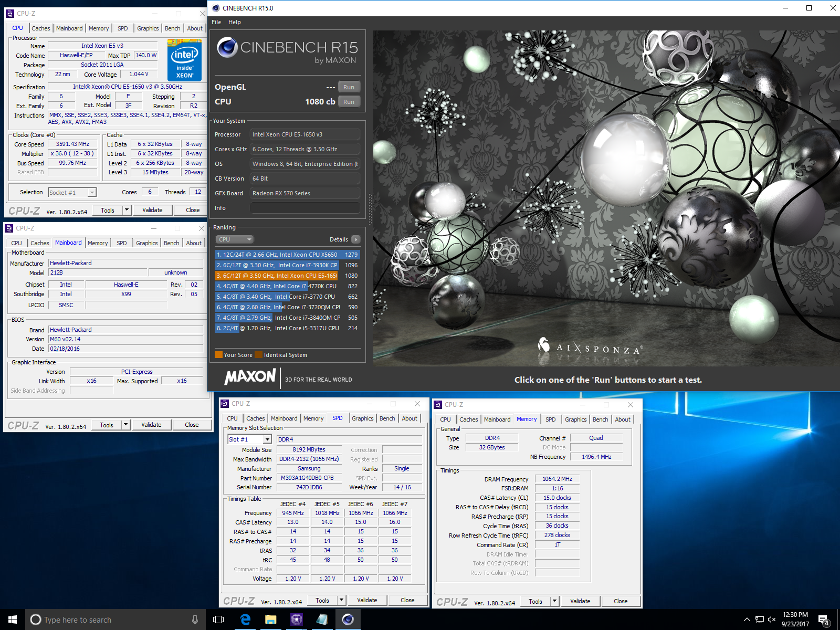
Task: Select ranking entry Core i7-3770 CPU
Action: pos(287,297)
